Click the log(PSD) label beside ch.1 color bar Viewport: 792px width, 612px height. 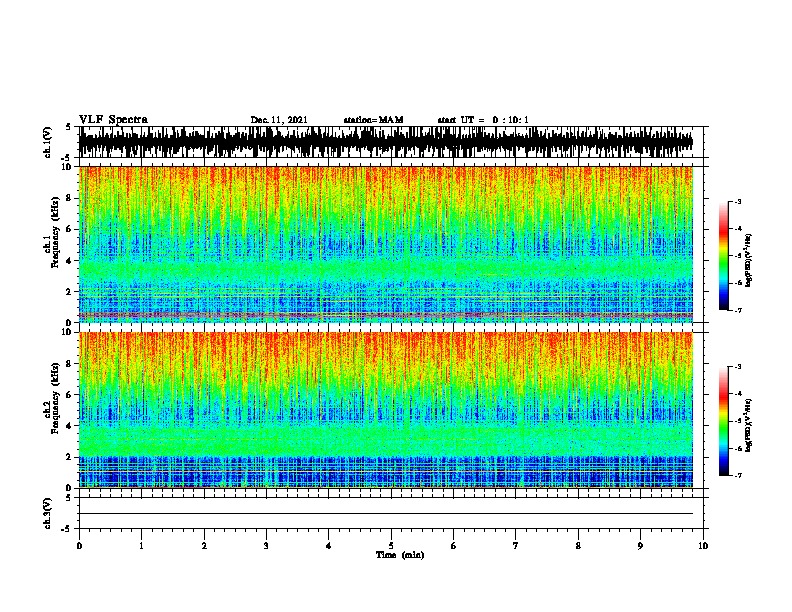[x=749, y=260]
